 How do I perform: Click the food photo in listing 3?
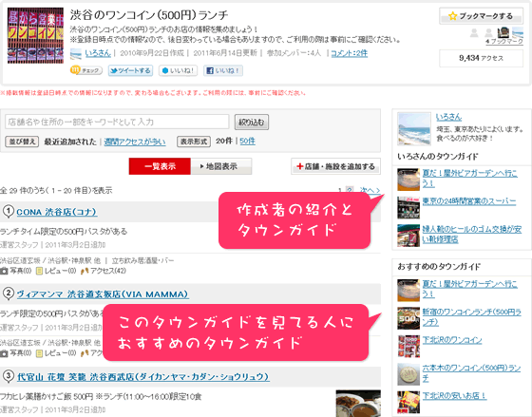[x=358, y=404]
